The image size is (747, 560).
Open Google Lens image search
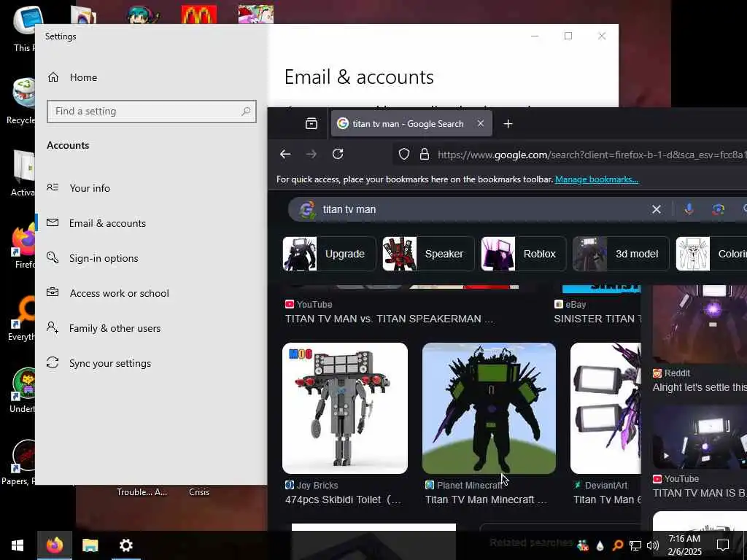click(x=718, y=209)
